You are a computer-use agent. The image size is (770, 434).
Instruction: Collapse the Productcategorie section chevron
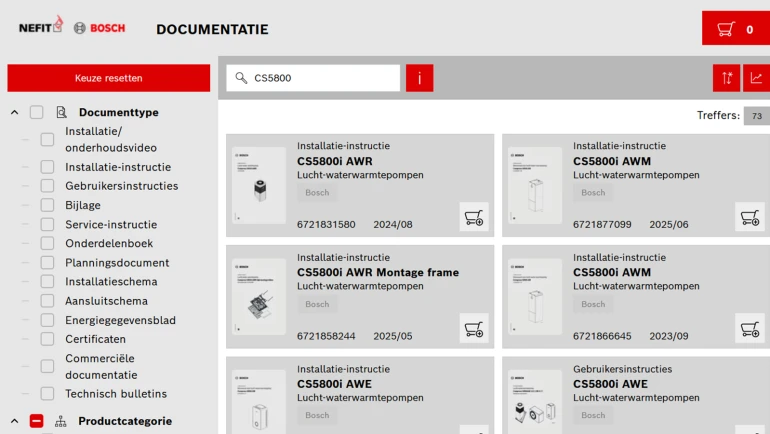coord(15,421)
